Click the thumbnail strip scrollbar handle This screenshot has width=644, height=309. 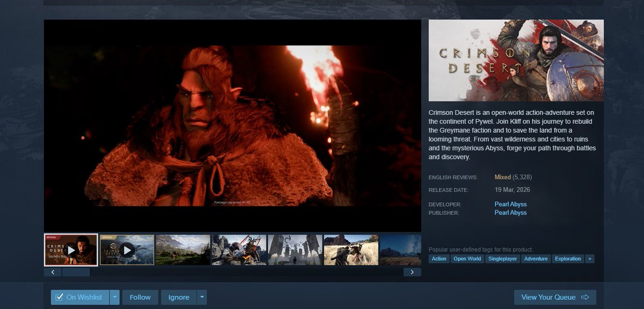pos(76,272)
